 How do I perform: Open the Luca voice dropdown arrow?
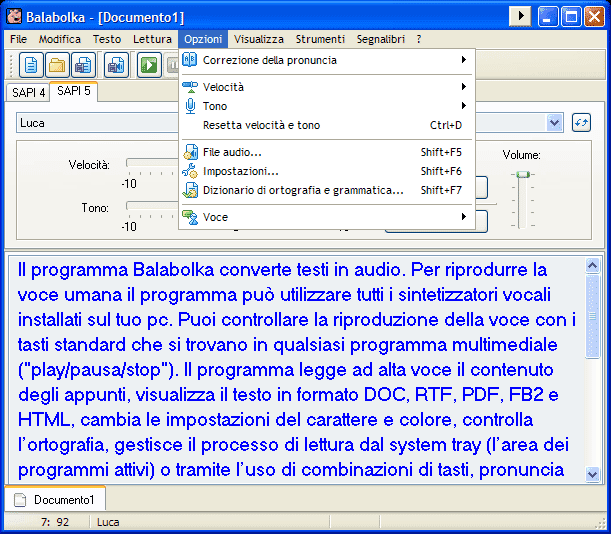click(x=554, y=123)
